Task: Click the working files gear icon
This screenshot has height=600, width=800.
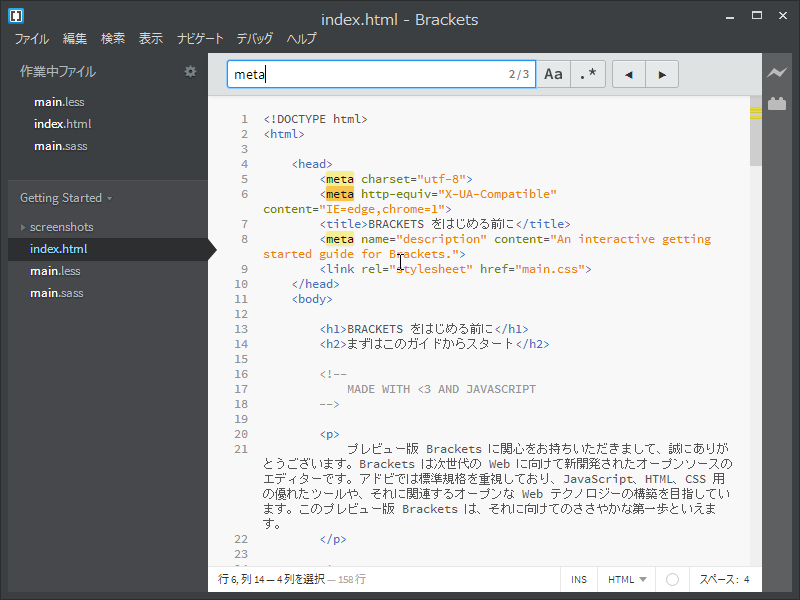Action: [x=190, y=71]
